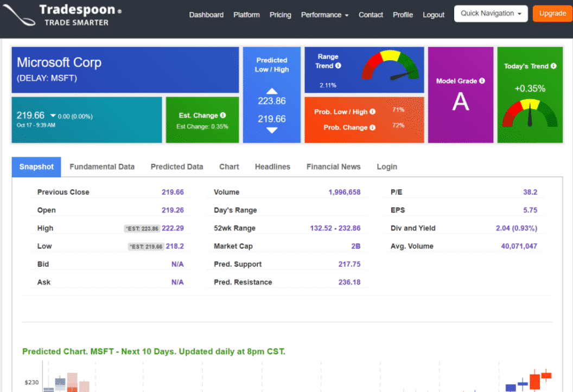Click the Prob. Change info icon
Screen dimensions: 573x392
tap(372, 127)
